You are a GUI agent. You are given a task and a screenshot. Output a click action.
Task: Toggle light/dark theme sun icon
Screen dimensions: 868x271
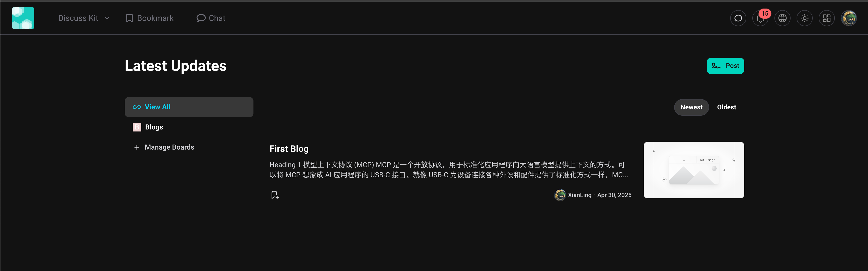click(805, 18)
